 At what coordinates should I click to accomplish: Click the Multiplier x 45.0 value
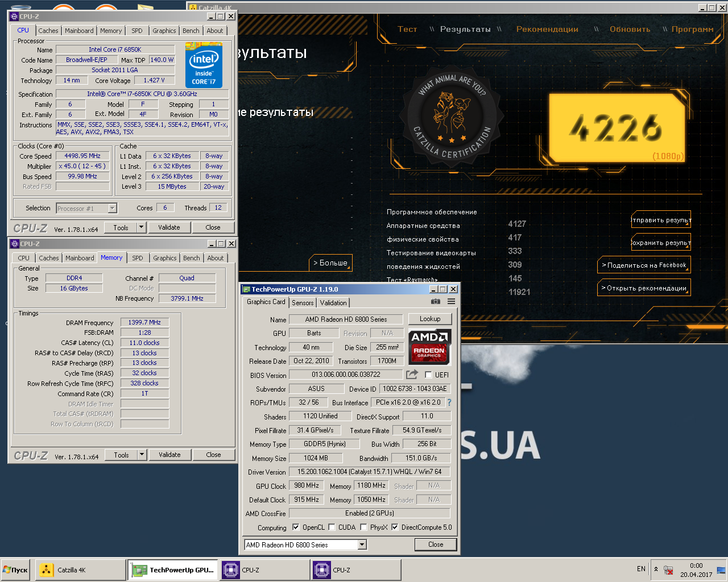pos(82,166)
